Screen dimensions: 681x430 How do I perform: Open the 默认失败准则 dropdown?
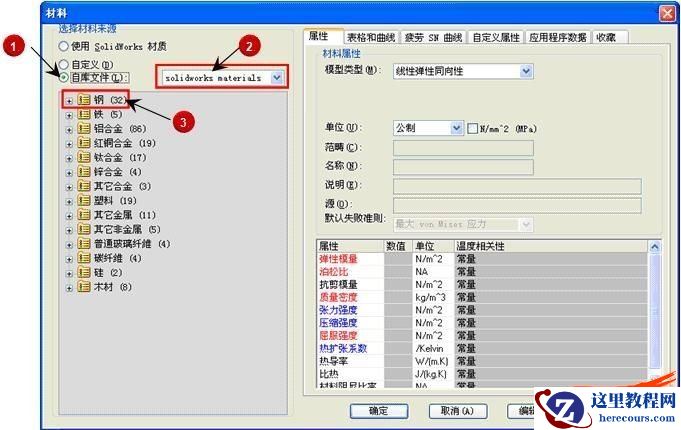tap(526, 224)
